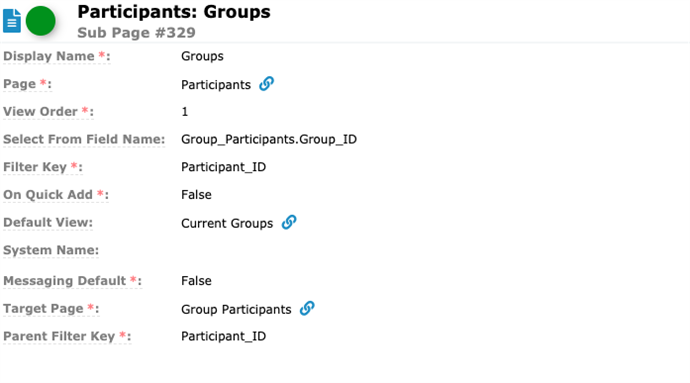Screen dimensions: 690x383
Task: Click the Group Participants target page text
Action: (x=236, y=309)
